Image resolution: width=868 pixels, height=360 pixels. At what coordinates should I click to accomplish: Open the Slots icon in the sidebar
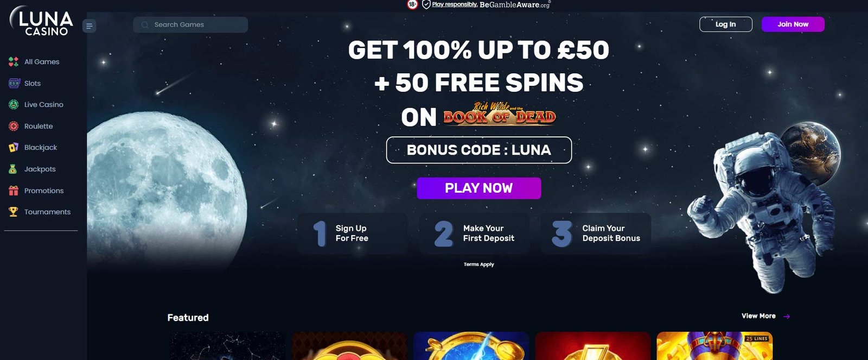coord(14,83)
